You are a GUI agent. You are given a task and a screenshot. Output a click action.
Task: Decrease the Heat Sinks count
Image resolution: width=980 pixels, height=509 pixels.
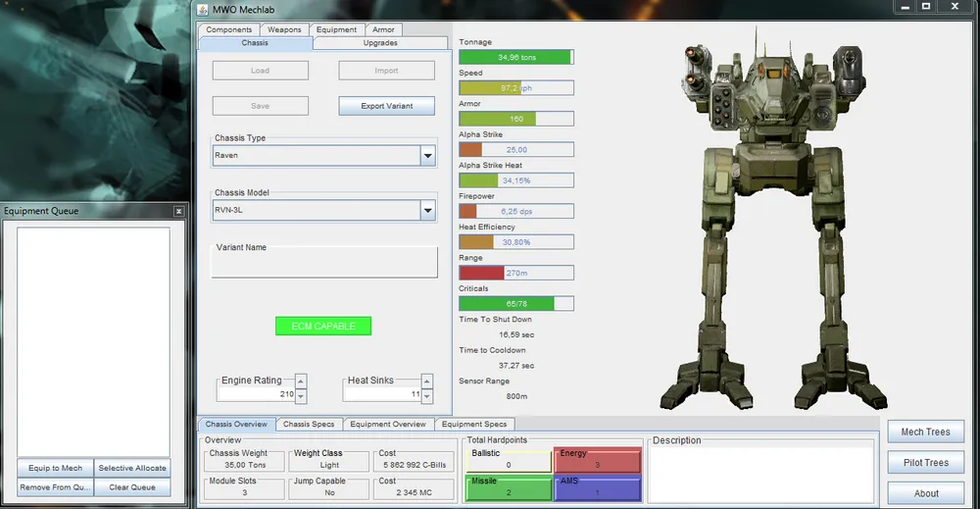tap(426, 395)
